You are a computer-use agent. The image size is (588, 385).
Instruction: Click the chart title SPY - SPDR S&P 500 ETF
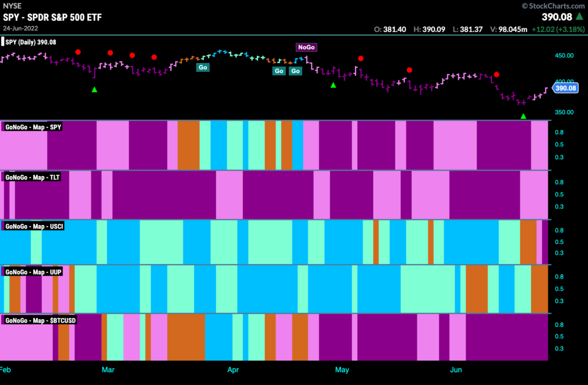pos(52,17)
